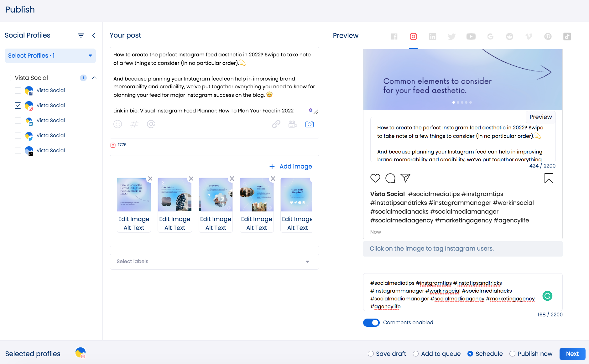
Task: Collapse the Vista Social profile group
Action: click(94, 78)
